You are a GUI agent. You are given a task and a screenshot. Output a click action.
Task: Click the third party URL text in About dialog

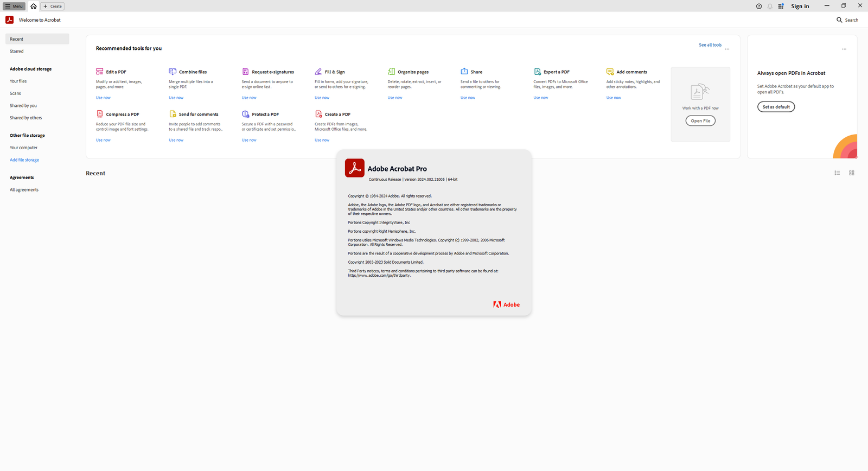point(379,276)
